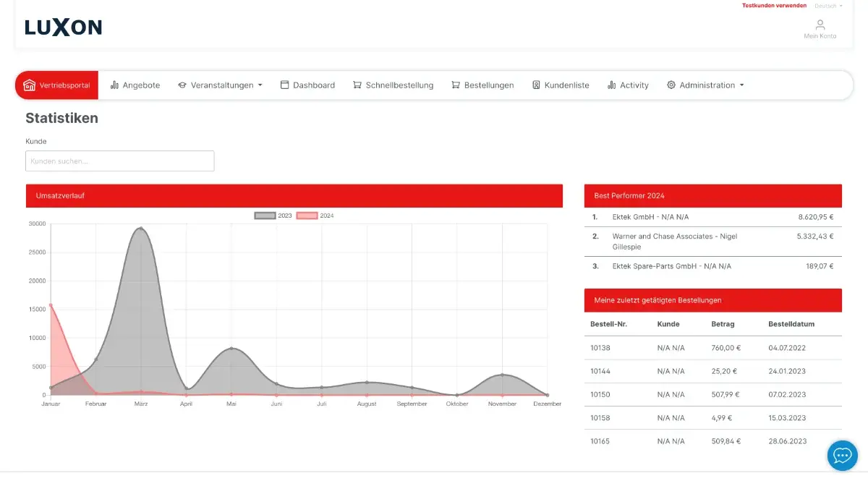
Task: Open order 10138 from recent orders
Action: pos(599,348)
